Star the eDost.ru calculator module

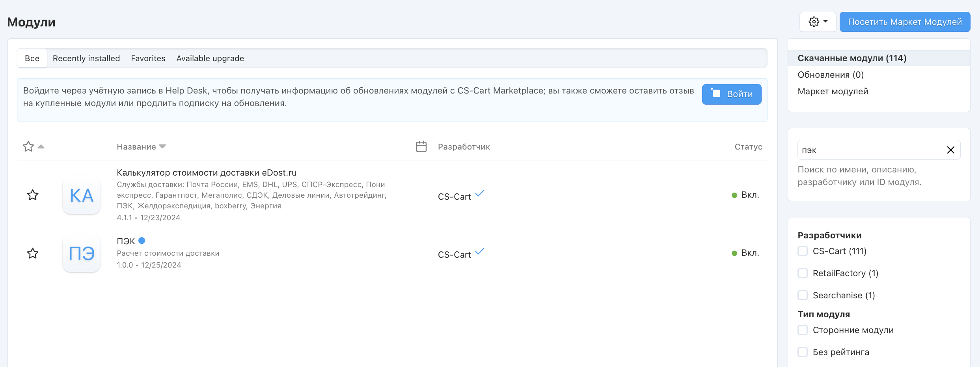tap(33, 195)
